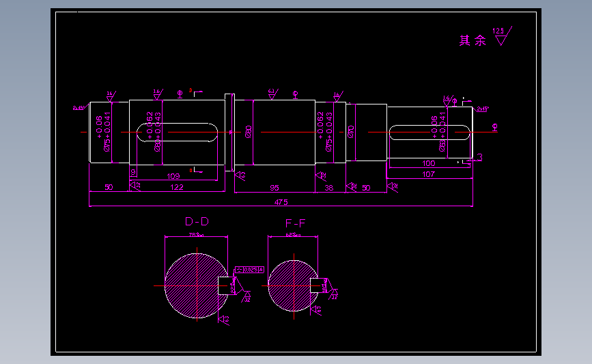Select the plain Ø80 diameter dimension
This screenshot has width=592, height=364.
249,132
